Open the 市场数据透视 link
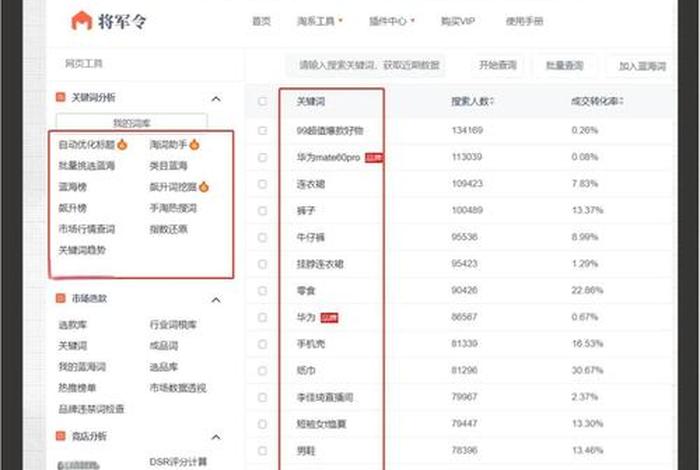Image resolution: width=700 pixels, height=470 pixels. click(178, 388)
